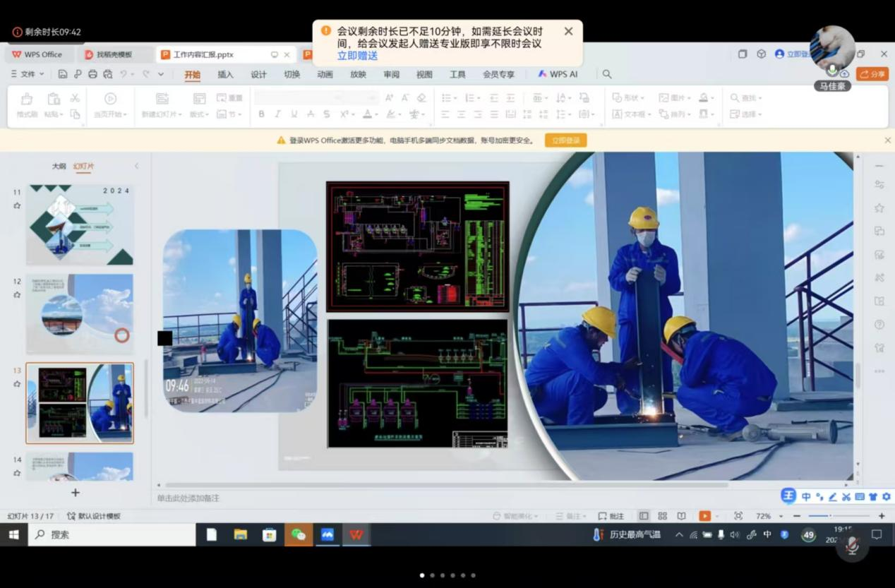Switch to the 设计 ribbon tab

pos(258,74)
